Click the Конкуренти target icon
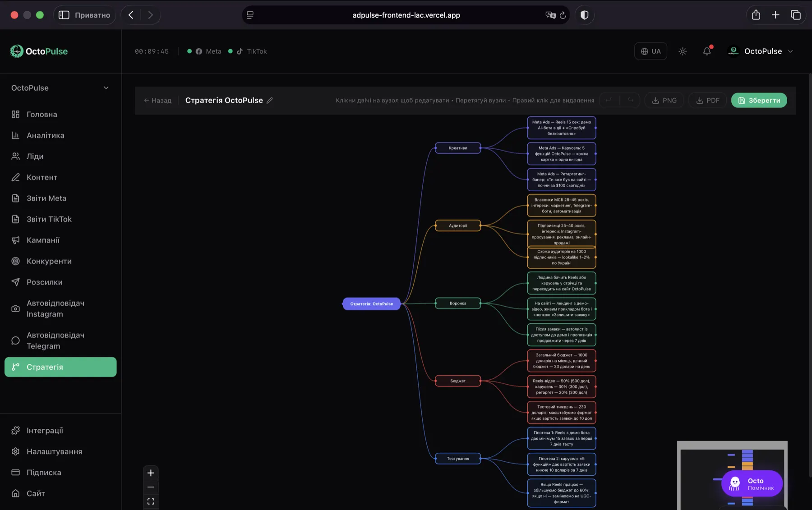 coord(15,261)
